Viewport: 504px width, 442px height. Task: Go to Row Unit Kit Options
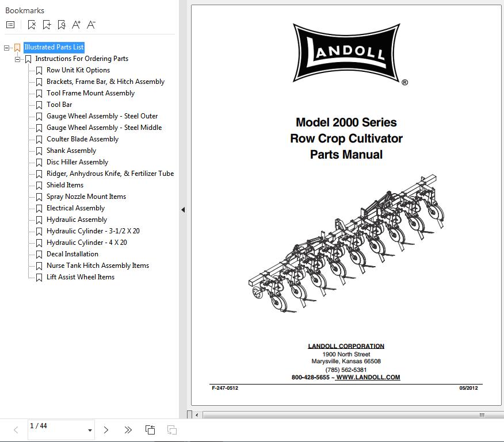click(78, 70)
